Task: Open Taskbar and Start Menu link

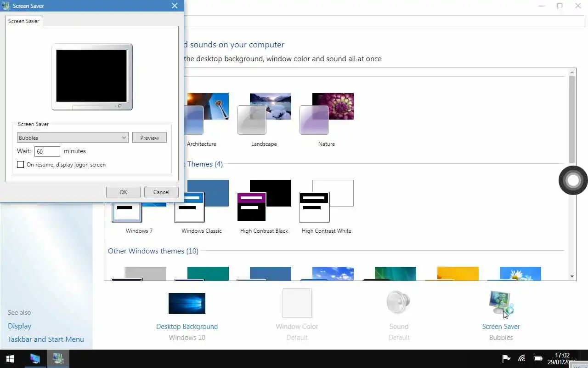Action: point(46,339)
